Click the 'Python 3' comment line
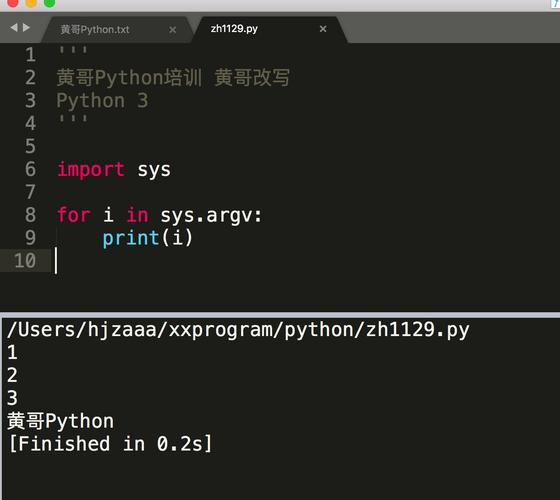The width and height of the screenshot is (560, 500). pyautogui.click(x=102, y=100)
